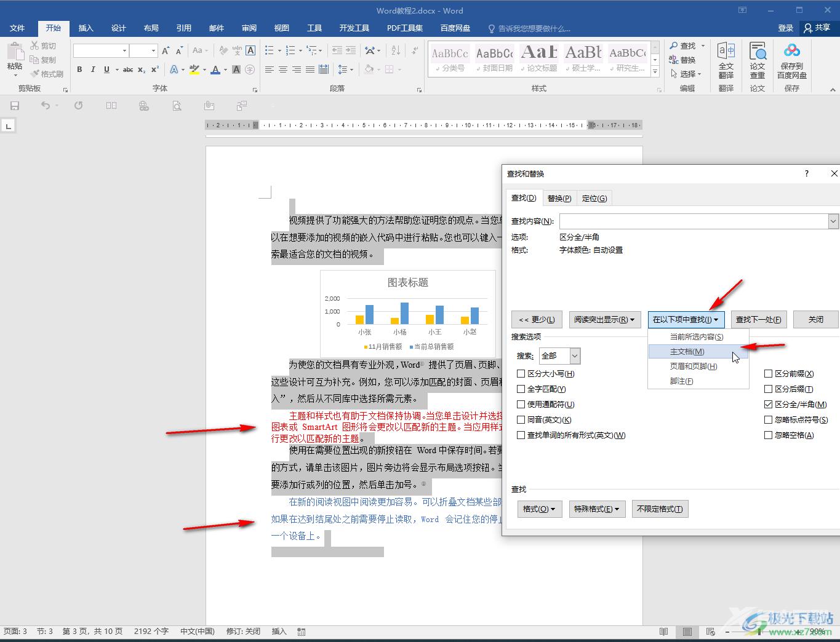Enable the whole word match (全字匹配) checkbox
The width and height of the screenshot is (840, 642).
(521, 389)
